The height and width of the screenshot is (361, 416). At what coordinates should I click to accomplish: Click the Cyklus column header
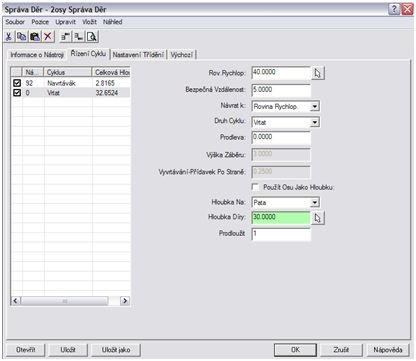[68, 72]
